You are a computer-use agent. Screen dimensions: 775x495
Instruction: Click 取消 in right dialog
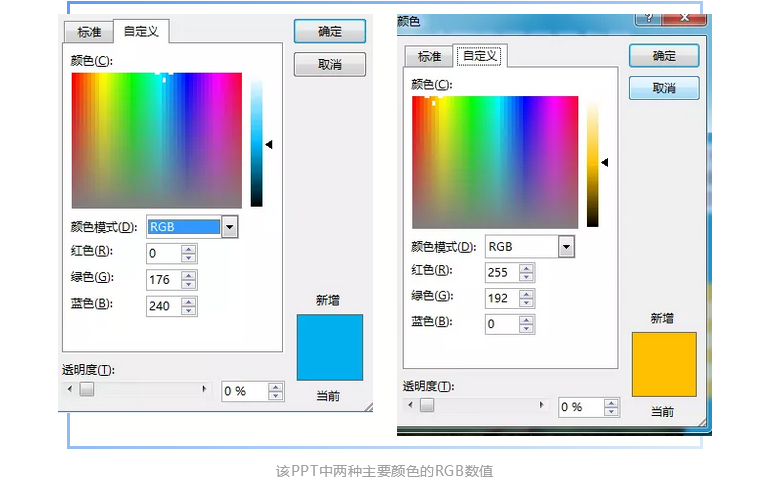[x=664, y=89]
